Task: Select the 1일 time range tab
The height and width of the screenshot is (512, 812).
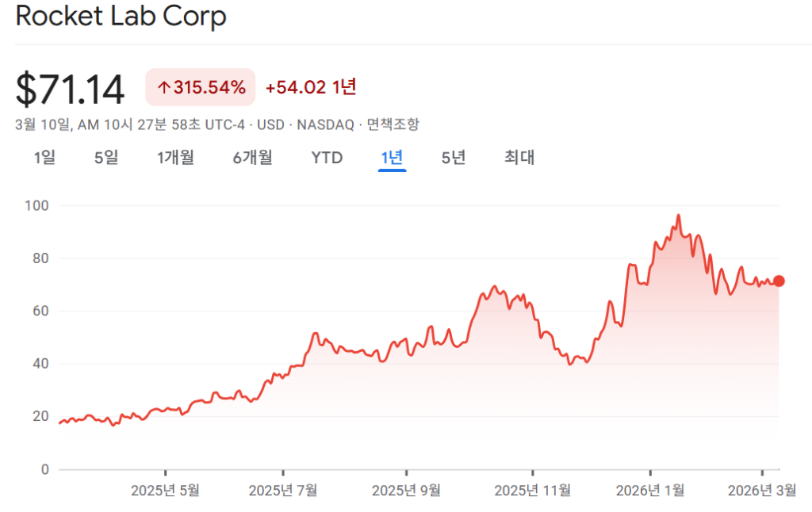Action: [44, 157]
